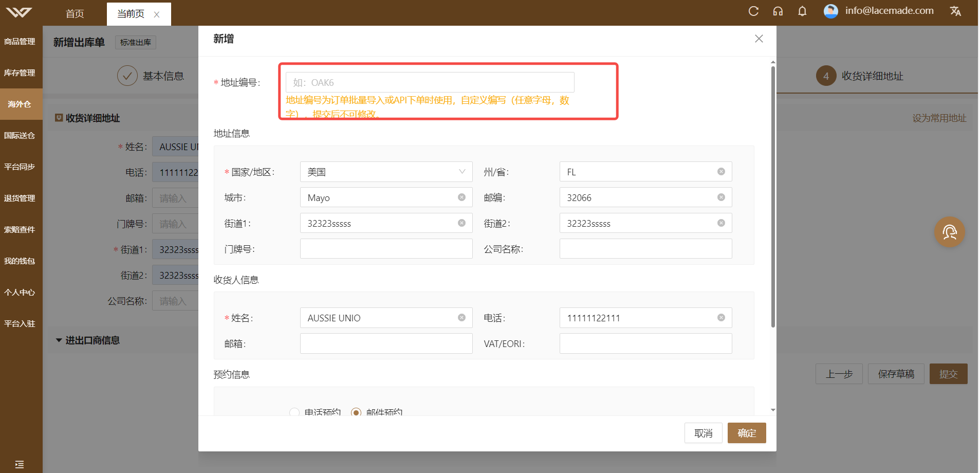The height and width of the screenshot is (473, 980).
Task: Clear the 电话 field 11111122111
Action: click(x=721, y=318)
